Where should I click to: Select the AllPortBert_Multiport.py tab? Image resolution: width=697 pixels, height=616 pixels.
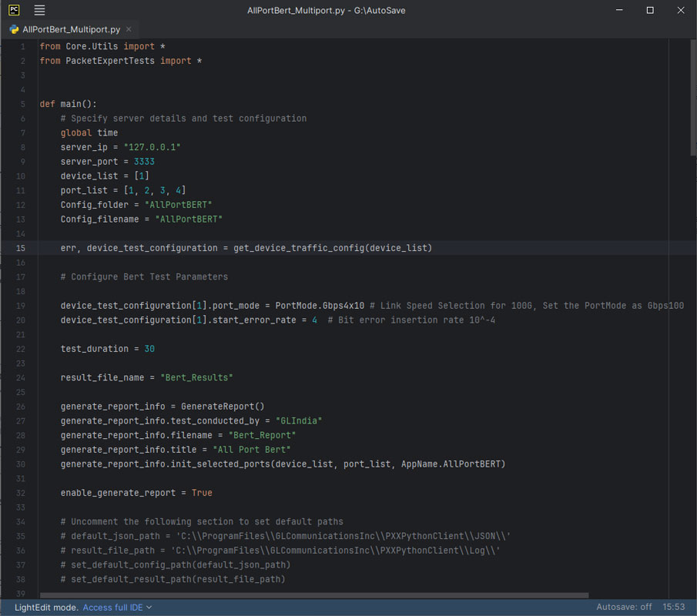pos(71,29)
